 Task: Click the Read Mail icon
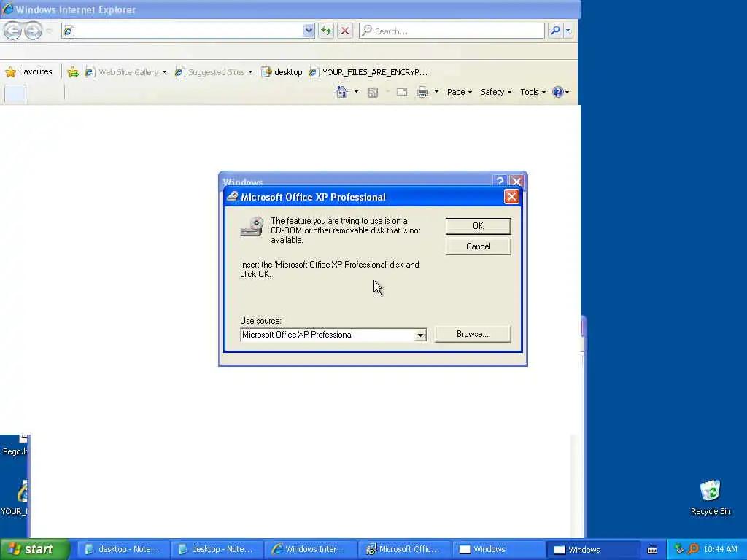pos(402,92)
